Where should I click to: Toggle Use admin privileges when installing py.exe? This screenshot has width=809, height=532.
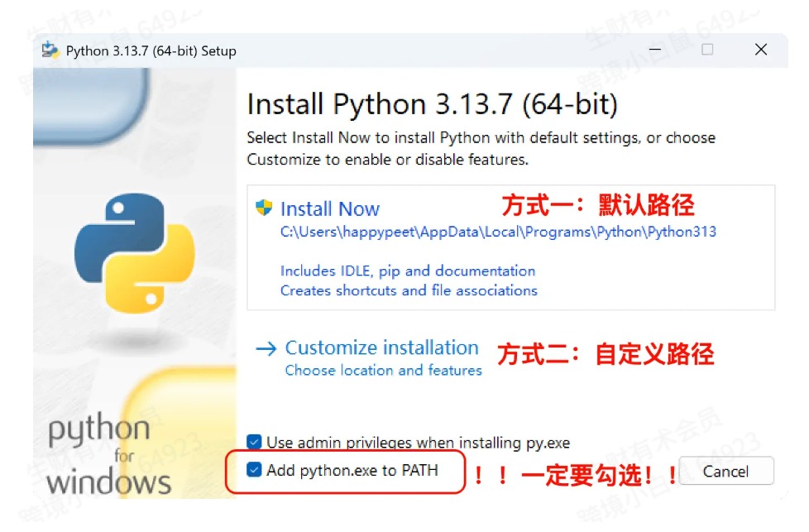pyautogui.click(x=254, y=442)
